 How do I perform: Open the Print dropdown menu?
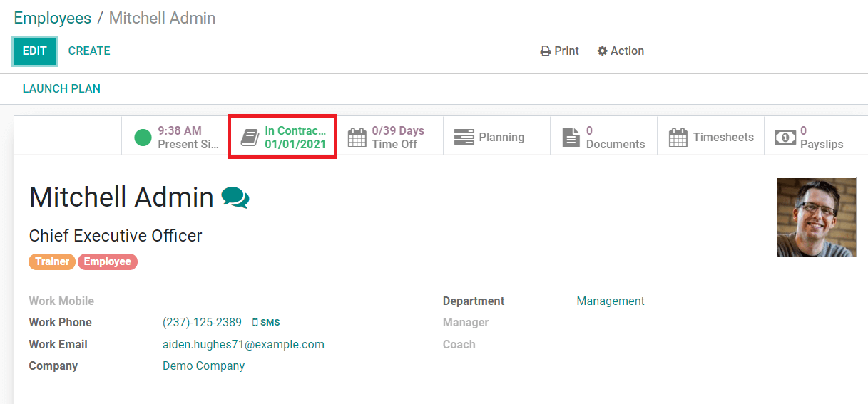click(x=560, y=51)
